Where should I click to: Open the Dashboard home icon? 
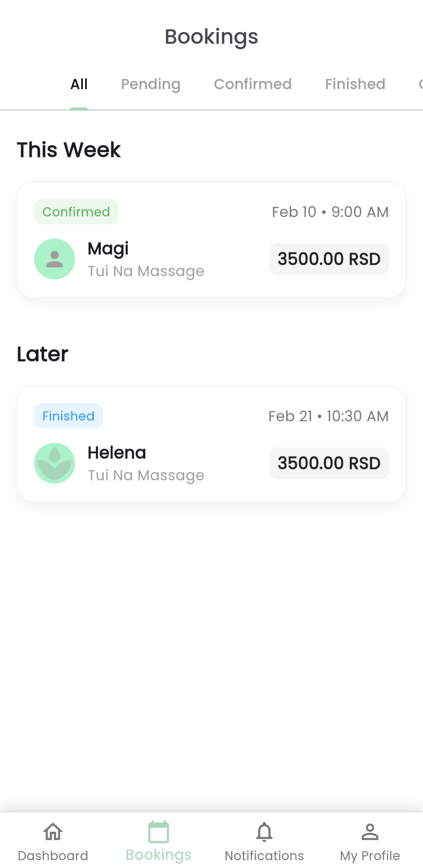[53, 832]
